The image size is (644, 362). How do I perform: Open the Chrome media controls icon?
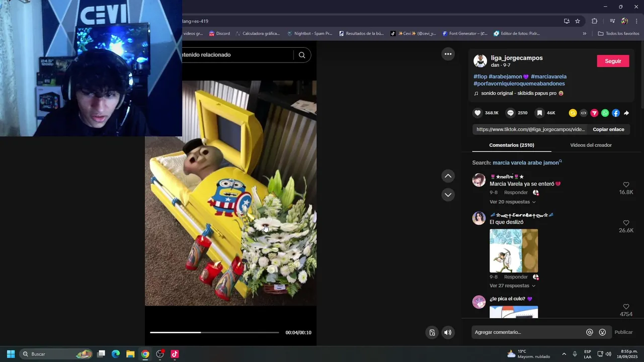point(612,21)
